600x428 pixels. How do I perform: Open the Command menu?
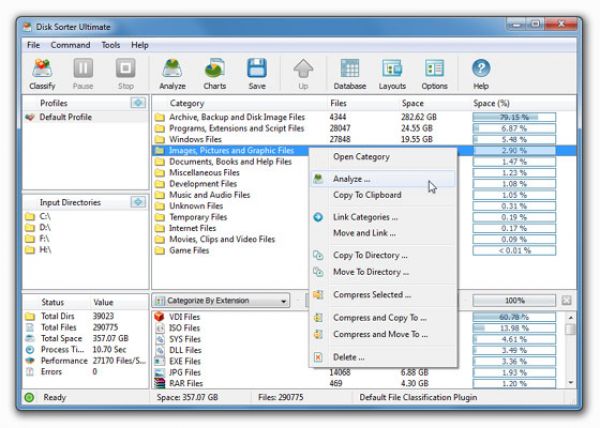pos(70,45)
